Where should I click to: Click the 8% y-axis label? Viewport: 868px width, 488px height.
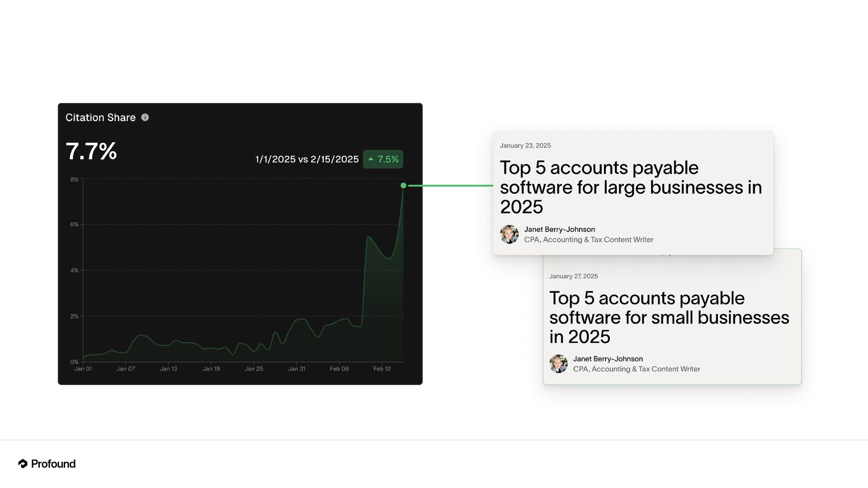tap(74, 179)
